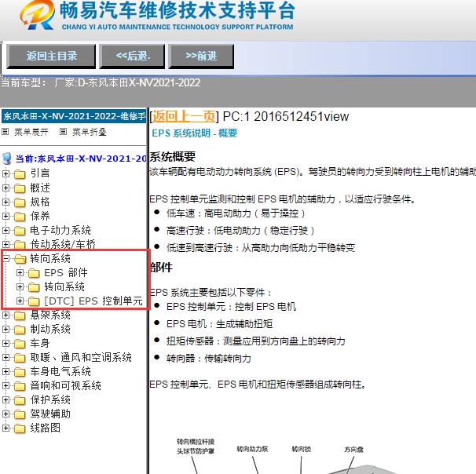Click the 返回主目录 button

[x=51, y=56]
